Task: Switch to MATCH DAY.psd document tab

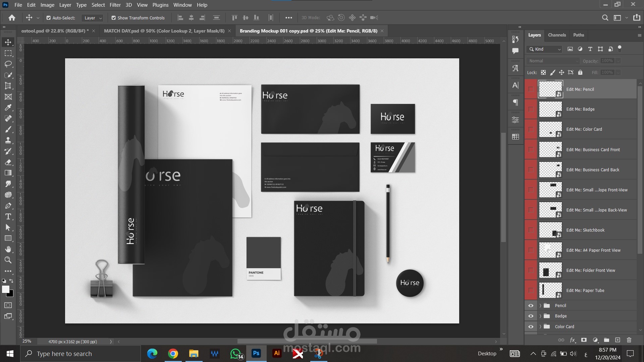Action: [x=164, y=31]
